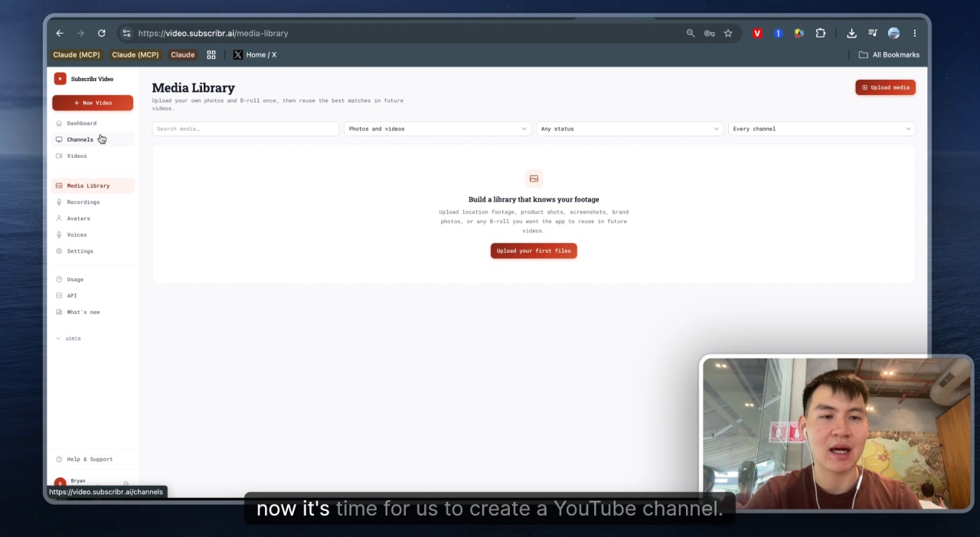The image size is (980, 537).
Task: Click the red V extension icon
Action: [757, 34]
